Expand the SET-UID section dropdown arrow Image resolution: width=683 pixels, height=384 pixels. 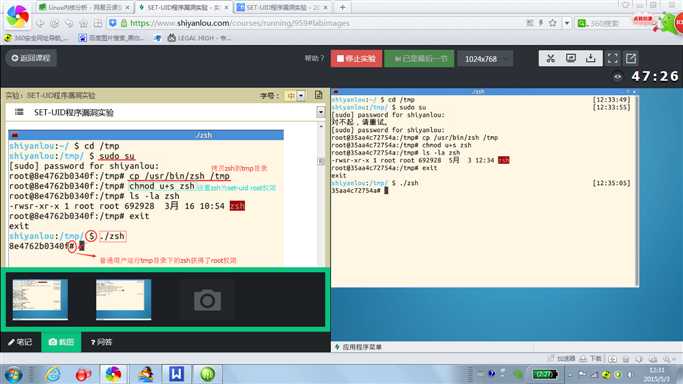tap(321, 112)
